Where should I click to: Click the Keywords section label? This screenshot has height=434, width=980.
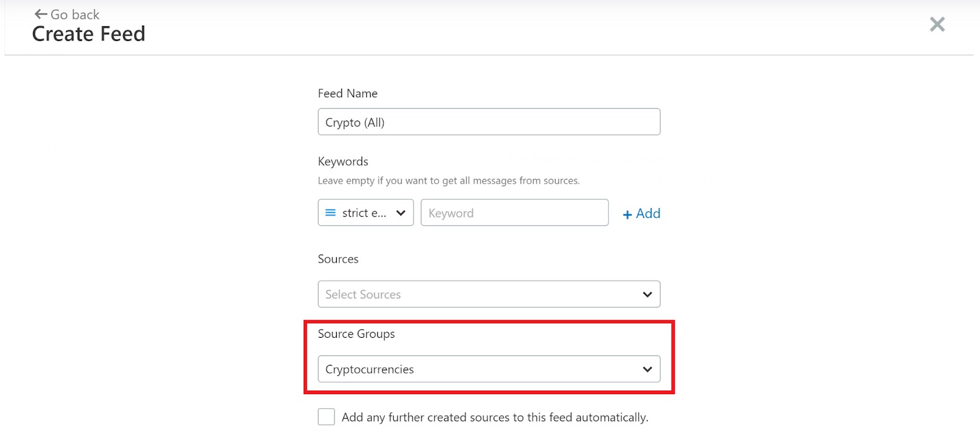342,162
